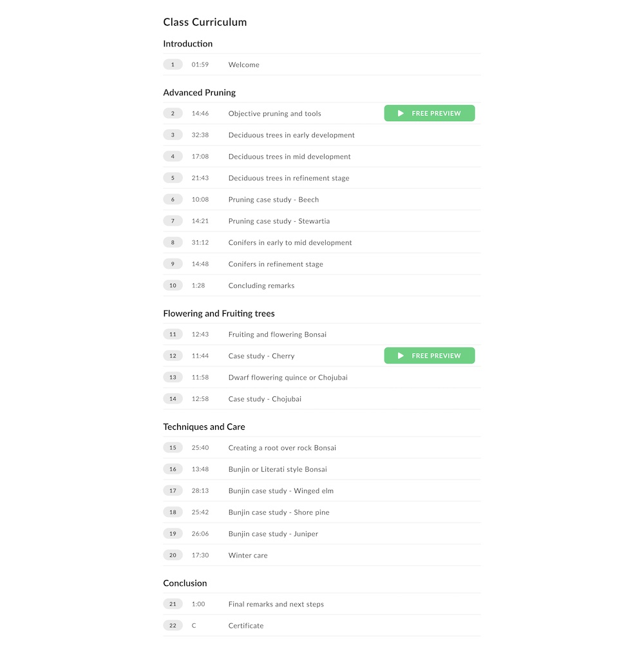This screenshot has height=649, width=644.
Task: Open Final remarks and next steps lesson
Action: click(x=276, y=605)
